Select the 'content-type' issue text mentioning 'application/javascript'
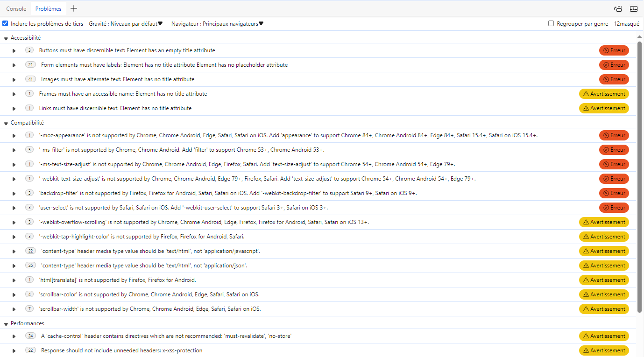Viewport: 644px width, 357px height. click(150, 251)
